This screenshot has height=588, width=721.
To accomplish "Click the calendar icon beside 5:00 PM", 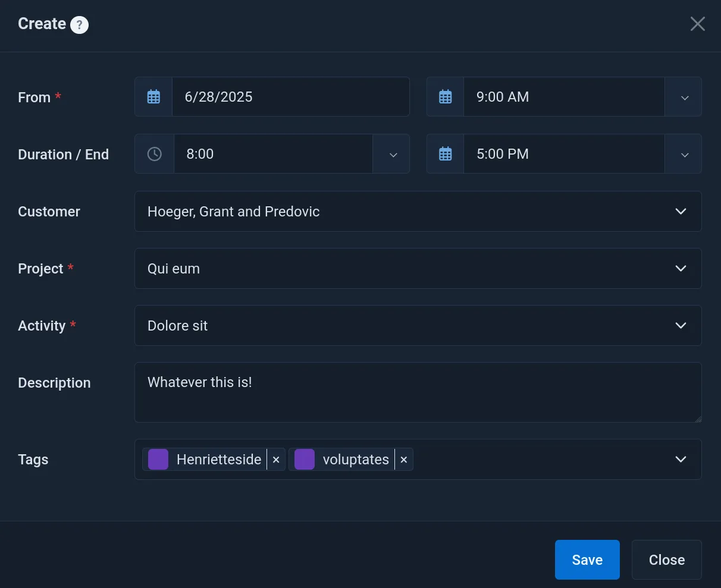I will 445,154.
